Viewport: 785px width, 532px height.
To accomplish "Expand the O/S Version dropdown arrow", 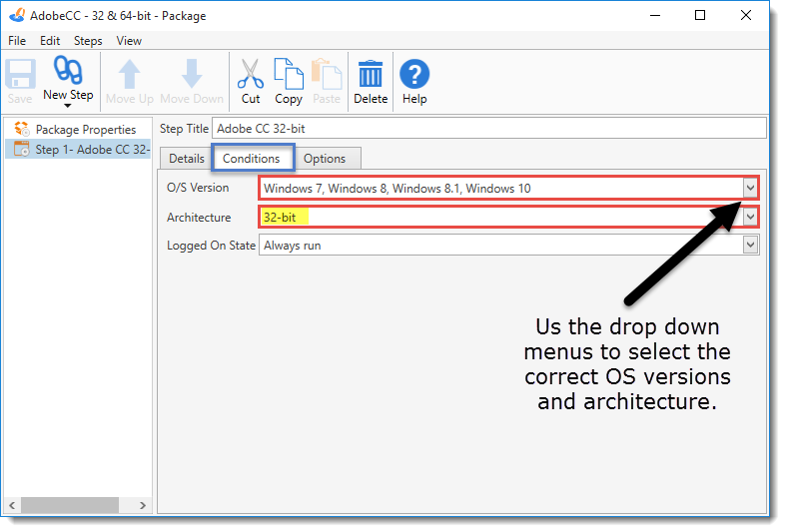I will pyautogui.click(x=750, y=189).
